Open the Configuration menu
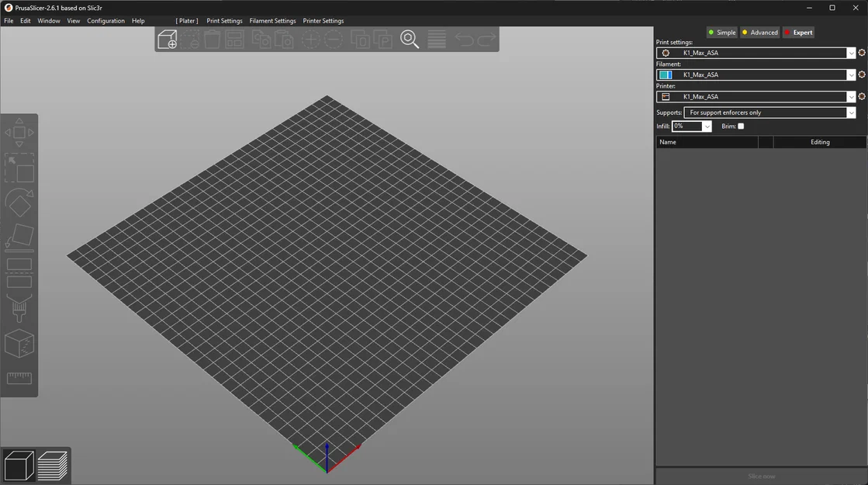This screenshot has height=485, width=868. click(x=105, y=21)
